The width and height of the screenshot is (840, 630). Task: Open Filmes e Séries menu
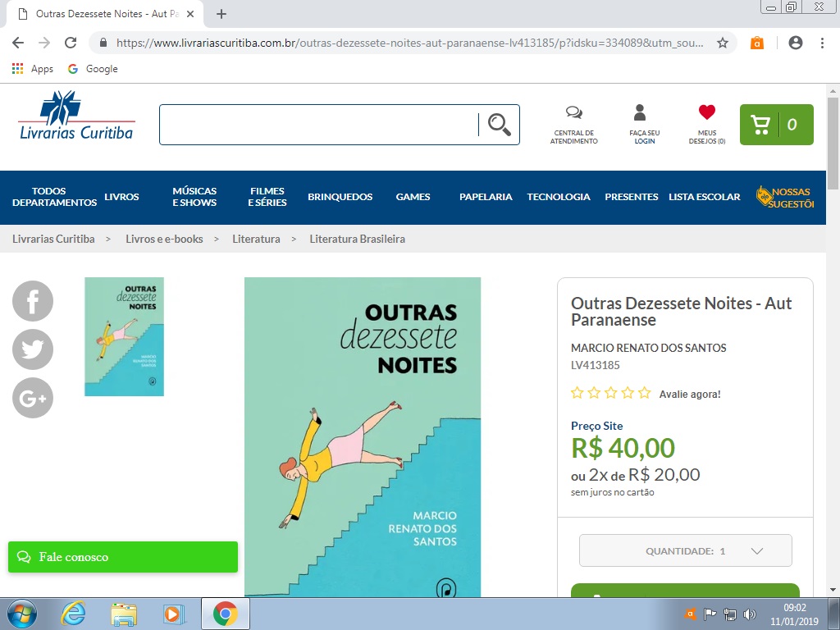tap(267, 197)
